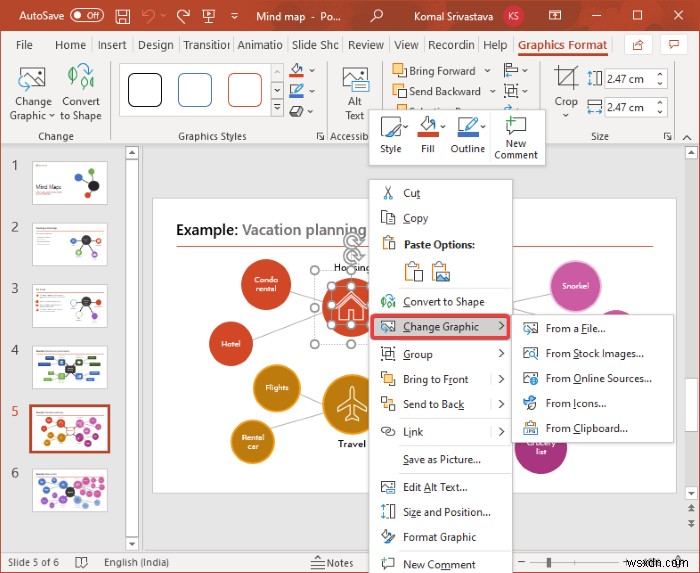Open the File tab
The height and width of the screenshot is (573, 700).
pyautogui.click(x=24, y=45)
